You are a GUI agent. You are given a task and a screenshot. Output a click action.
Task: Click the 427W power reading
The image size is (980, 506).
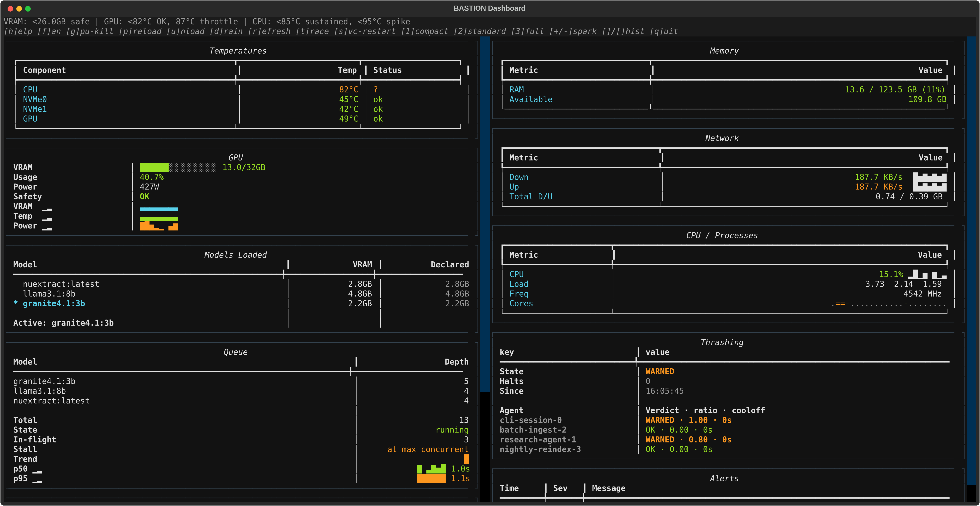(x=149, y=187)
